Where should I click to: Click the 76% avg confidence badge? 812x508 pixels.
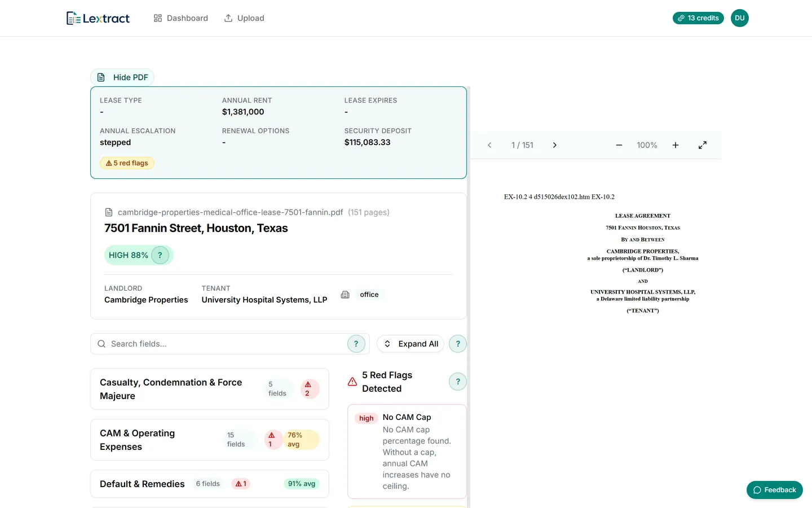[x=301, y=440]
